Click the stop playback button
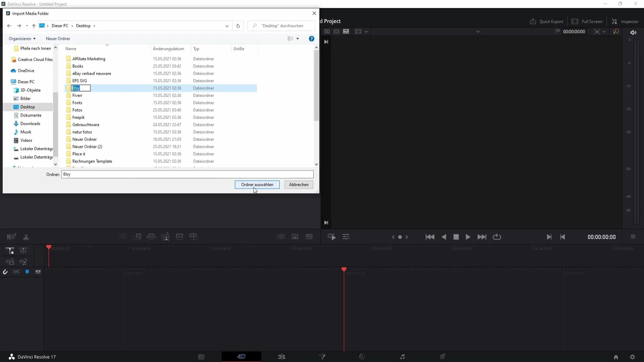 coord(456,237)
